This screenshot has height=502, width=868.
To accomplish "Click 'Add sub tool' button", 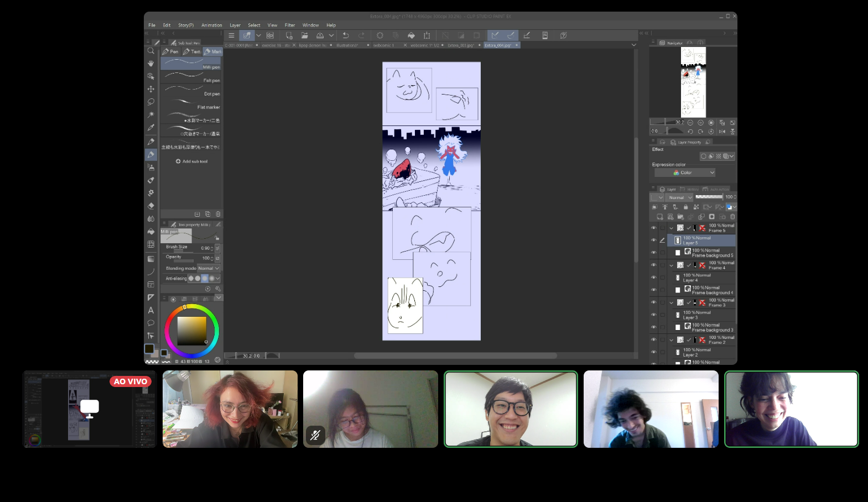I will pos(191,161).
